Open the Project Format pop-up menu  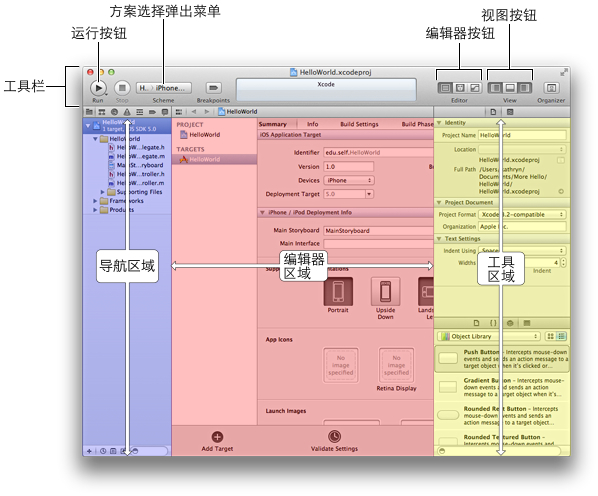pos(522,215)
